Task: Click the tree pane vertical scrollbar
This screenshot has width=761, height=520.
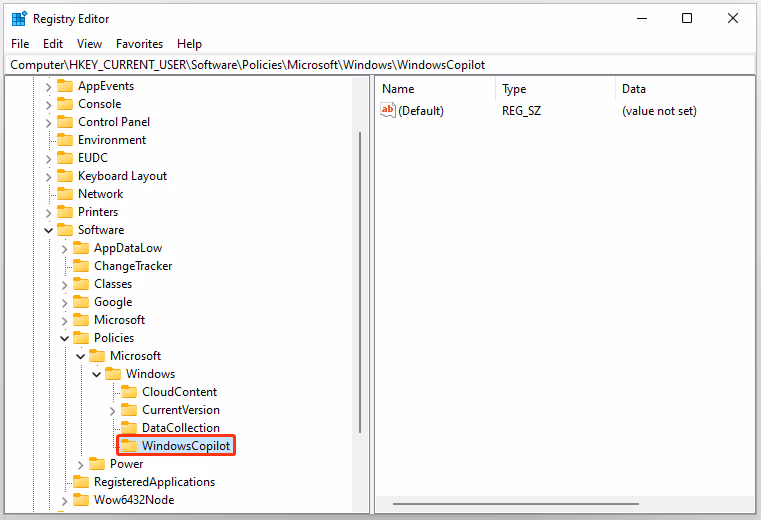Action: tap(360, 282)
